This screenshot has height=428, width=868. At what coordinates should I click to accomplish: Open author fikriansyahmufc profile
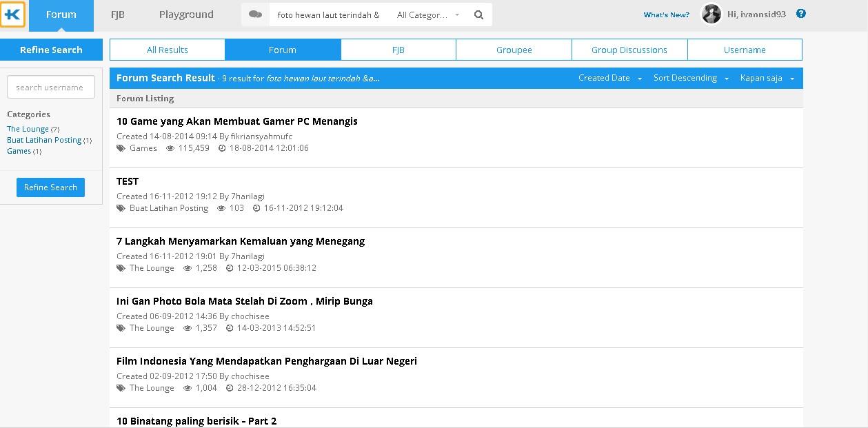point(262,136)
